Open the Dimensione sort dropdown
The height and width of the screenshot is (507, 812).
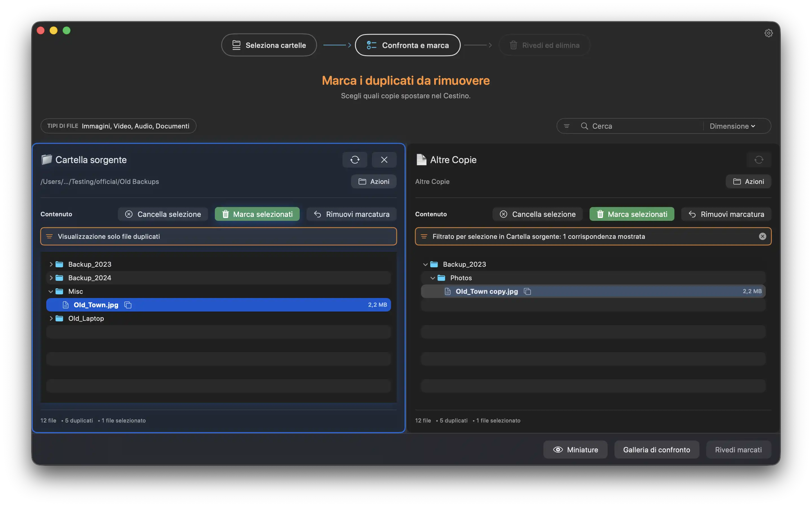pos(732,126)
